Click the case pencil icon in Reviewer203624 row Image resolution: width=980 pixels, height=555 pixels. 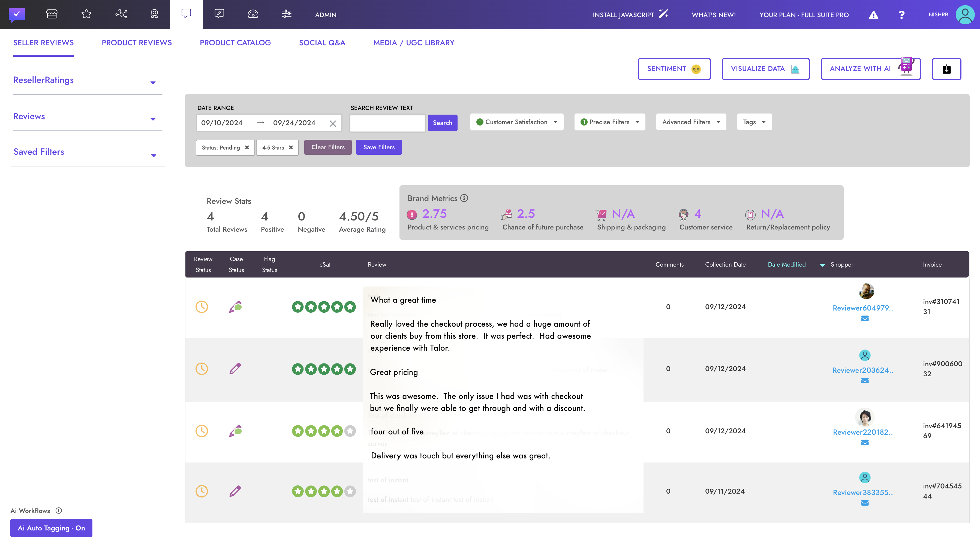pos(235,369)
